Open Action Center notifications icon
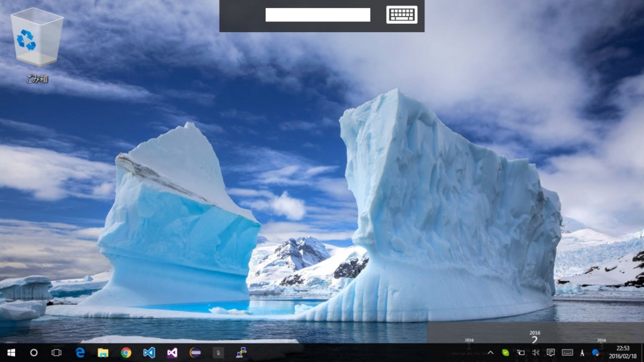 (x=551, y=353)
